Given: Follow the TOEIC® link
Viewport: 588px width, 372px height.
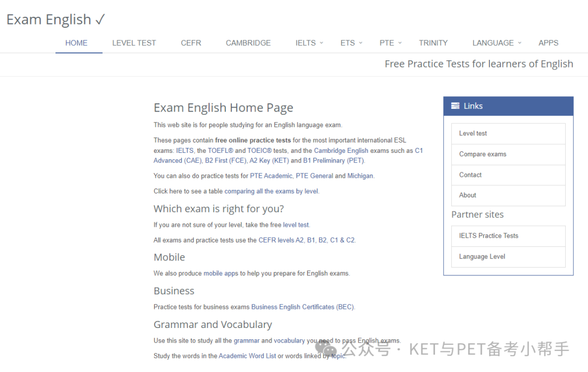Looking at the screenshot, I should [260, 151].
